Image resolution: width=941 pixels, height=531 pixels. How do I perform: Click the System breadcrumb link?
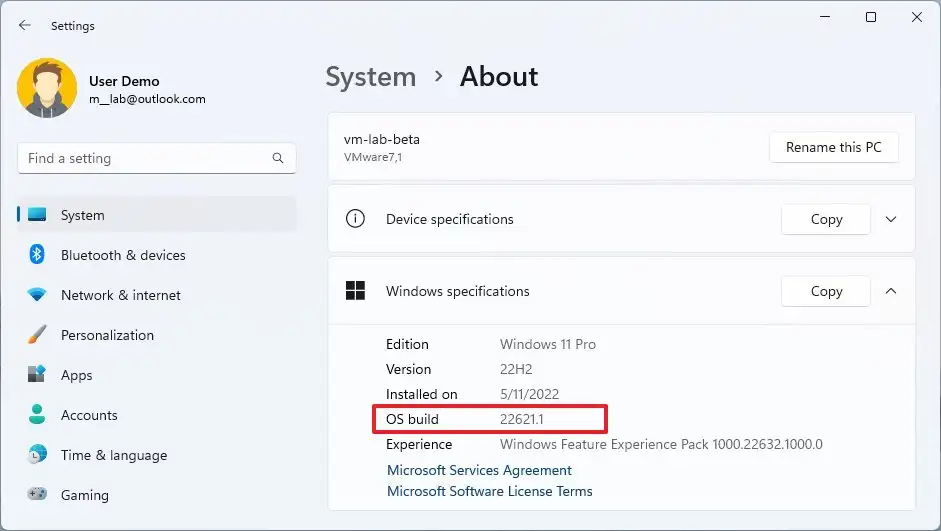click(x=371, y=77)
